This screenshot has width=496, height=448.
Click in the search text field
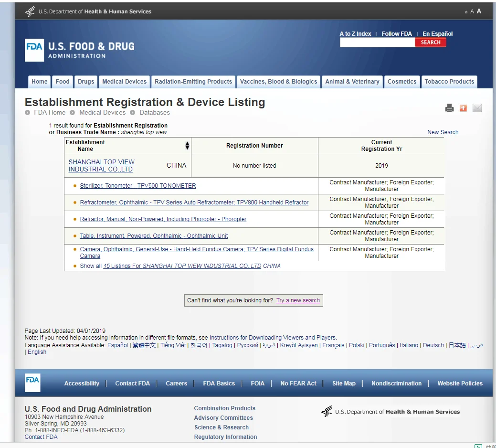pyautogui.click(x=377, y=43)
